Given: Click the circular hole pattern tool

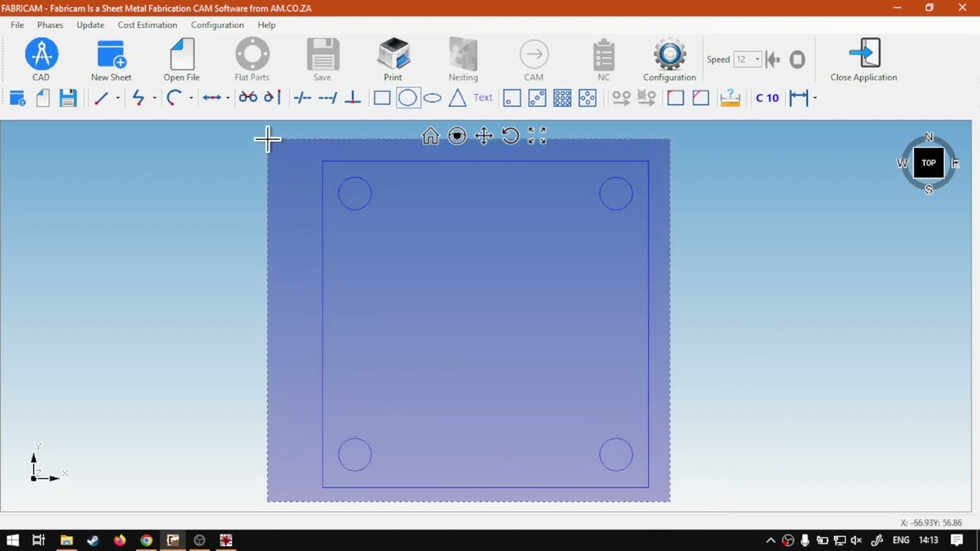Looking at the screenshot, I should (587, 98).
